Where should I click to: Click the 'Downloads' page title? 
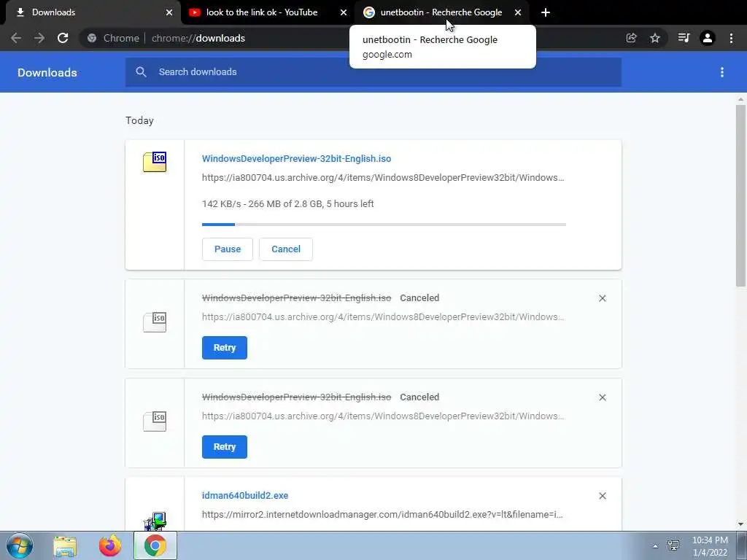click(x=47, y=72)
